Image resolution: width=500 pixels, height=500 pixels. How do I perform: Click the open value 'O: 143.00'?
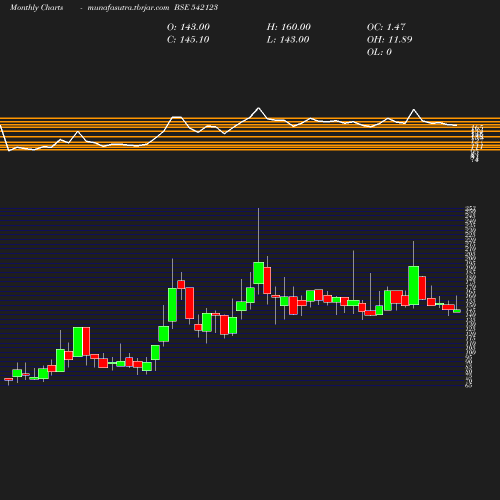pyautogui.click(x=188, y=27)
